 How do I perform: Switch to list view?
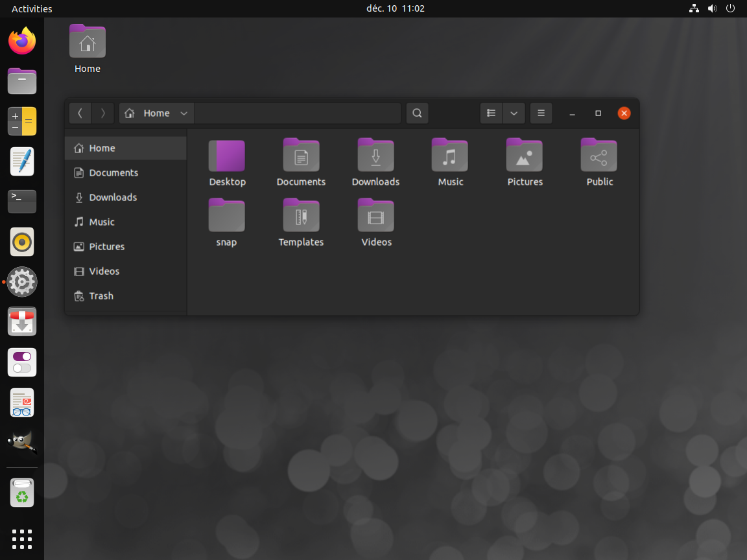coord(491,113)
